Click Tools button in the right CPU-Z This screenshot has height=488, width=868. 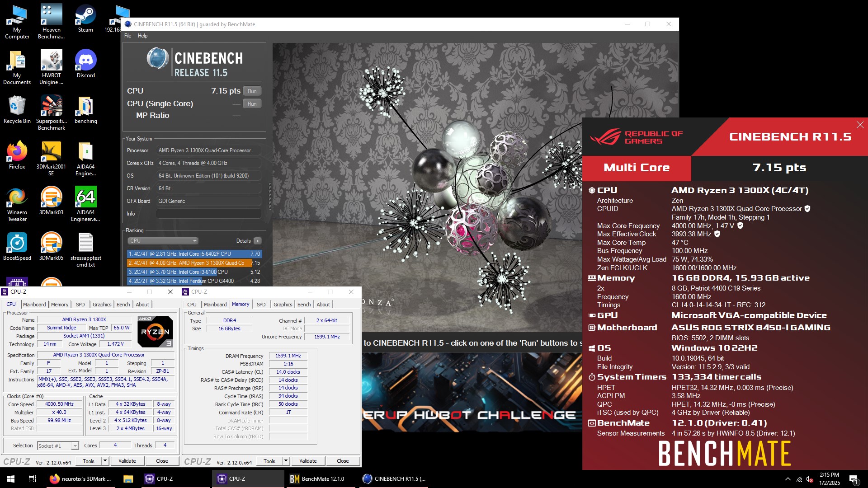pos(269,461)
